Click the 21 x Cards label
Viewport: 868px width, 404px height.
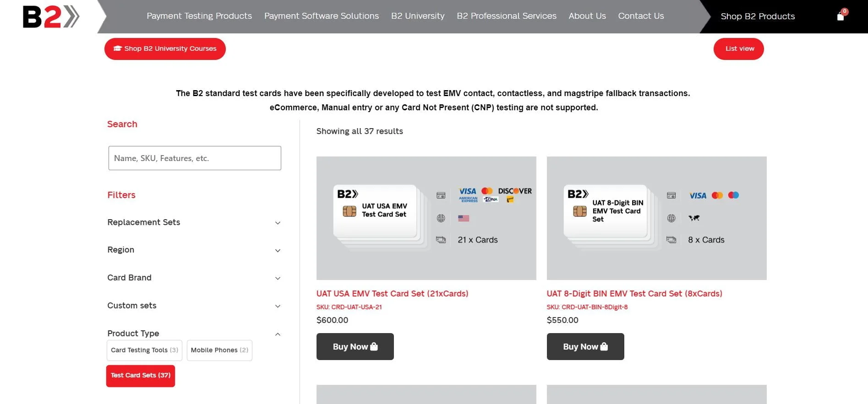click(478, 240)
